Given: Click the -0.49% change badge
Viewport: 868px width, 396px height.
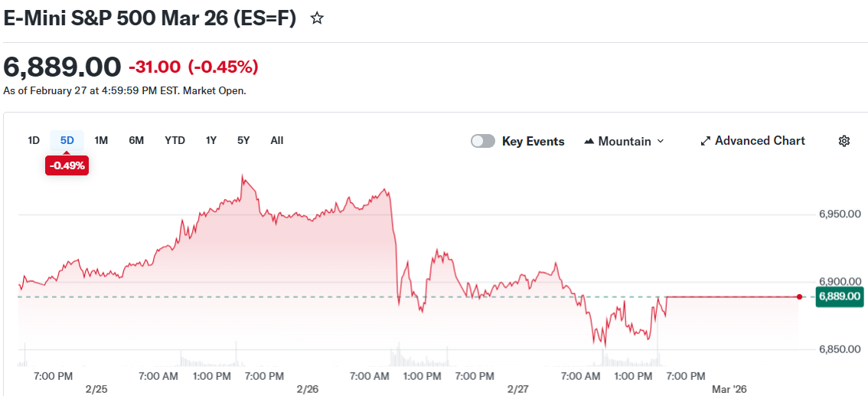Looking at the screenshot, I should pos(67,165).
